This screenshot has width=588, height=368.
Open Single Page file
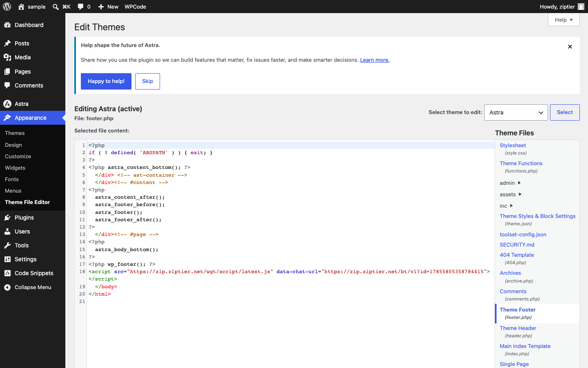click(x=514, y=364)
